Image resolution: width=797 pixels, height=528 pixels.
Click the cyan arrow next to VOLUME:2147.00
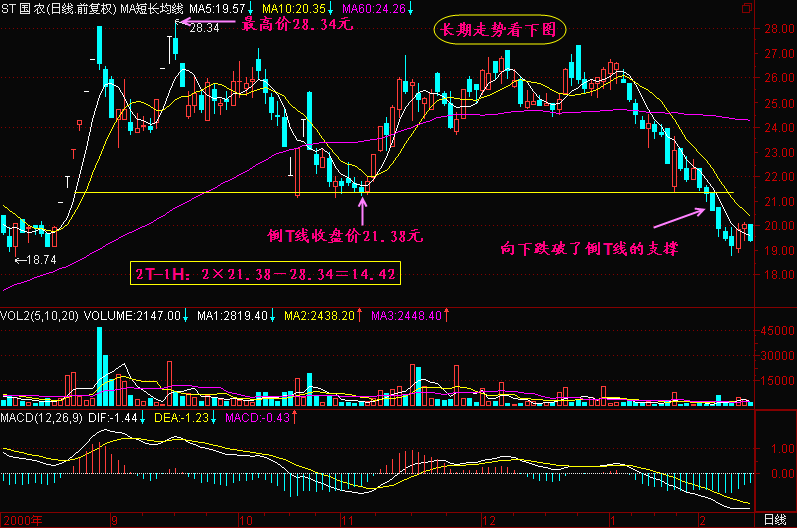pyautogui.click(x=186, y=316)
